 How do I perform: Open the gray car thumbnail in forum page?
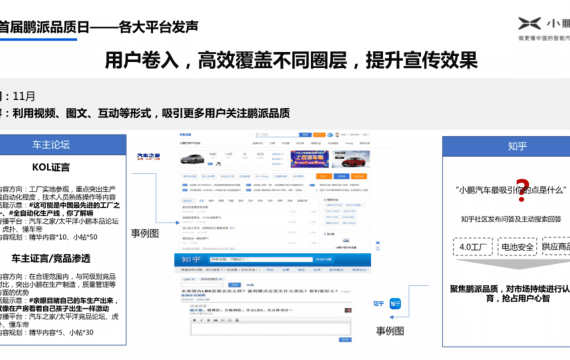(x=193, y=159)
